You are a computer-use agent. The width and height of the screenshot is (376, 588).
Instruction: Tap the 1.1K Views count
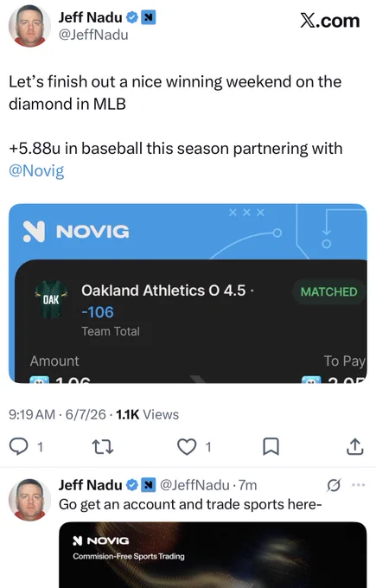(x=147, y=414)
